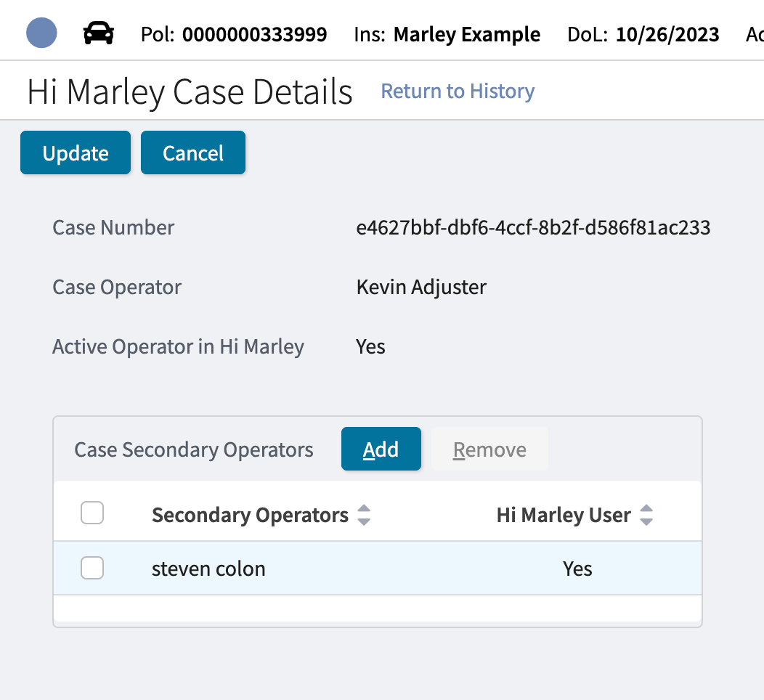Click the Case Number value
Screen dimensions: 764x700
tap(532, 227)
